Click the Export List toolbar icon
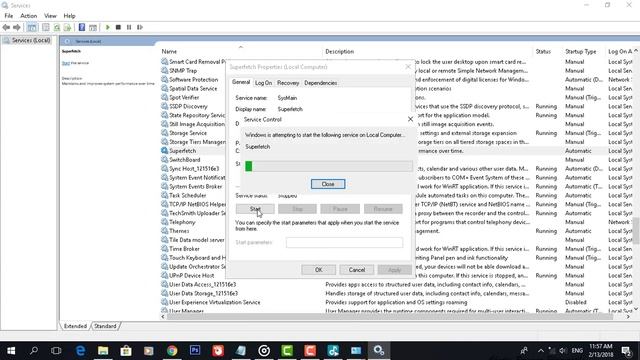 coord(67,27)
